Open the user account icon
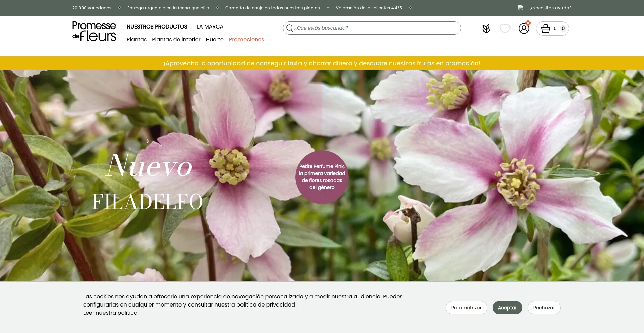The height and width of the screenshot is (333, 644). click(x=524, y=29)
